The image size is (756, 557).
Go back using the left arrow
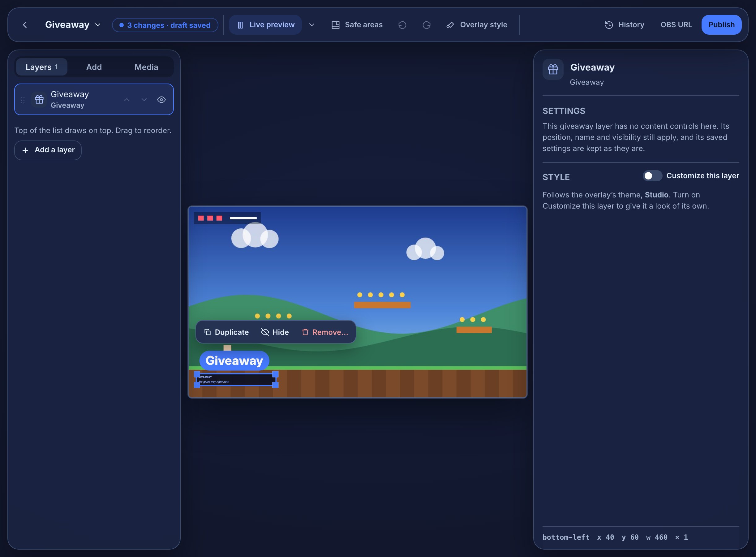[25, 25]
